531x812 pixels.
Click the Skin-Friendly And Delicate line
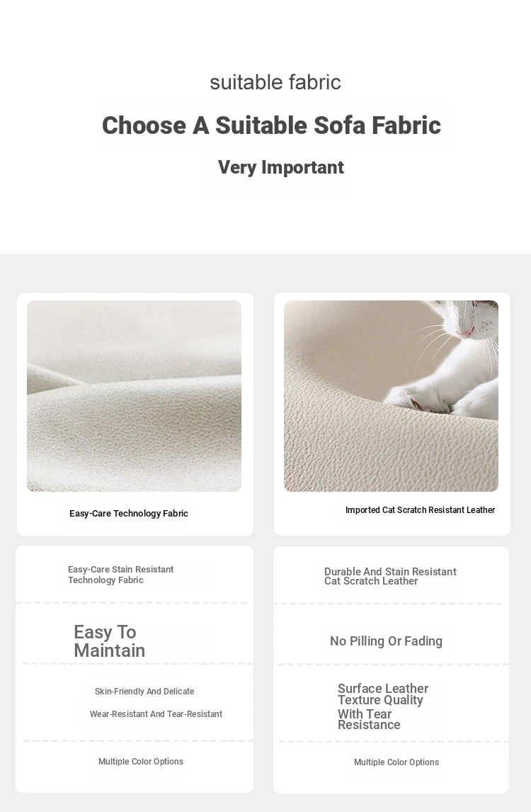point(144,692)
